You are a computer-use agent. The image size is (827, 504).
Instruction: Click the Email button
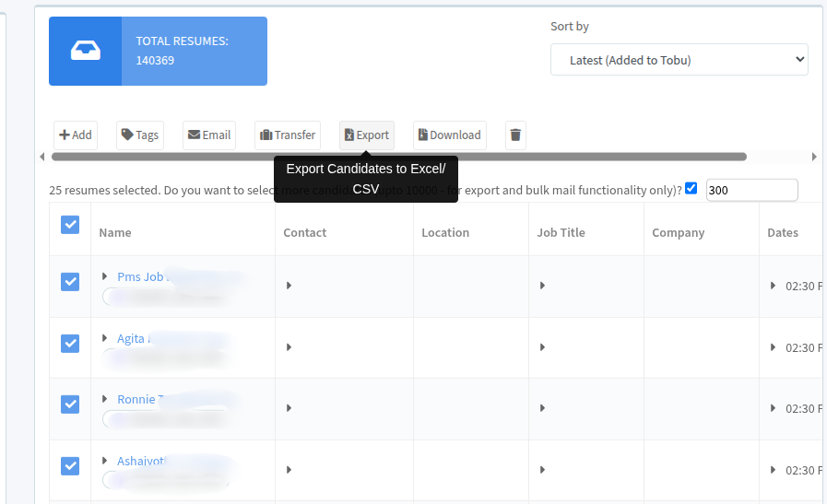tap(209, 135)
